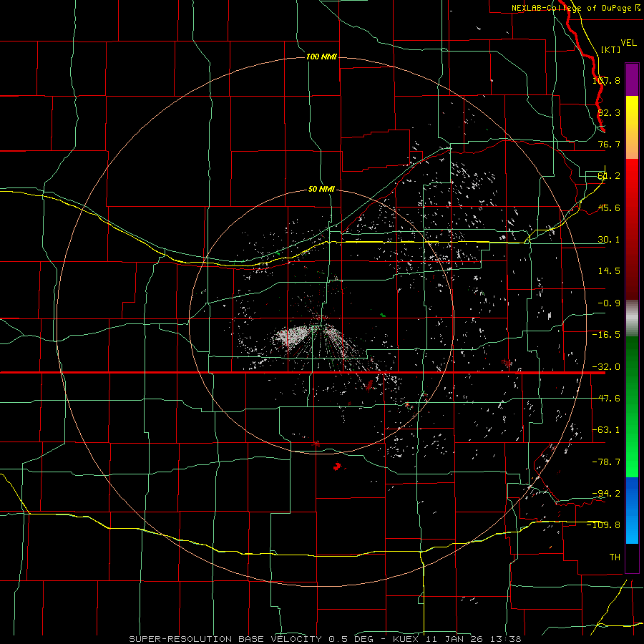Click the [KT] units label
644x644 pixels.
(610, 49)
